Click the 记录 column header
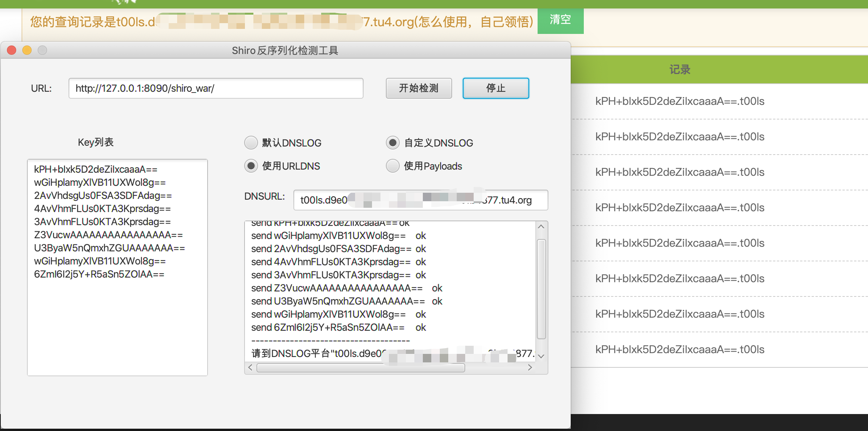 pyautogui.click(x=680, y=70)
